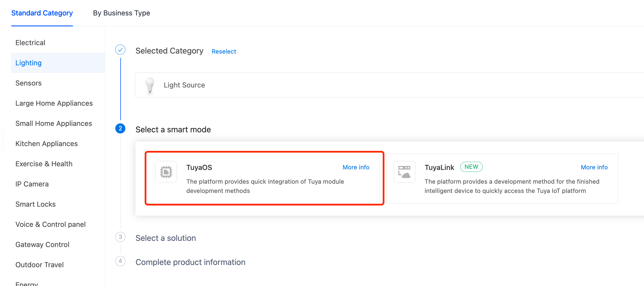Open More info for TuyaOS
Viewport: 644px width, 286px height.
point(356,167)
